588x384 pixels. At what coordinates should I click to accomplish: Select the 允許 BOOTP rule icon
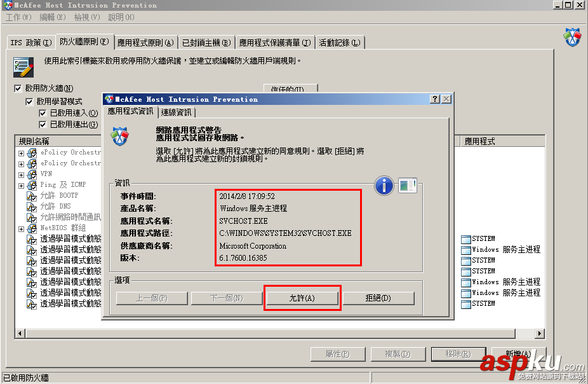click(32, 196)
